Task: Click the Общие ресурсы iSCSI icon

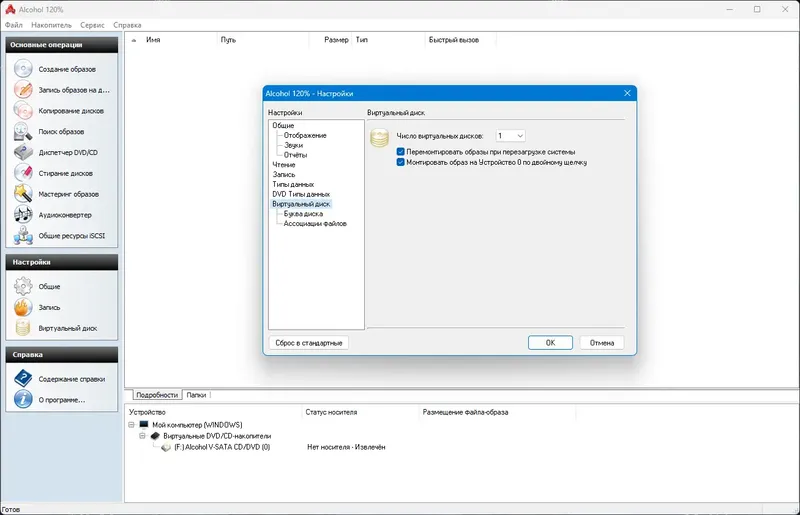Action: 23,236
